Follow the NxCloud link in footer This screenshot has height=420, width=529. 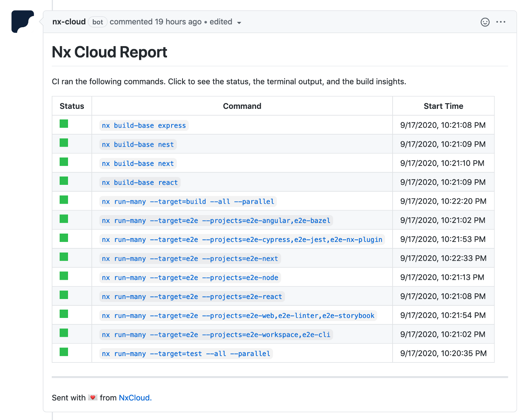[x=135, y=398]
